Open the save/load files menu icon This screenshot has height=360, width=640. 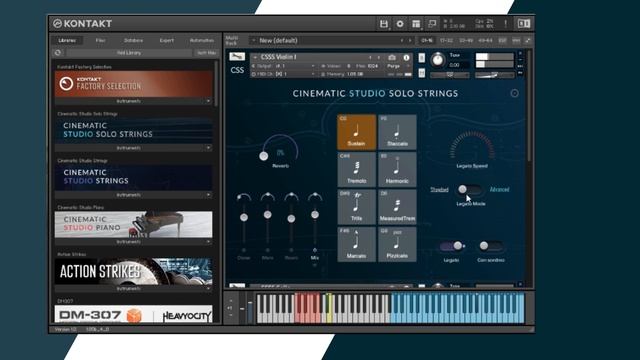click(384, 24)
